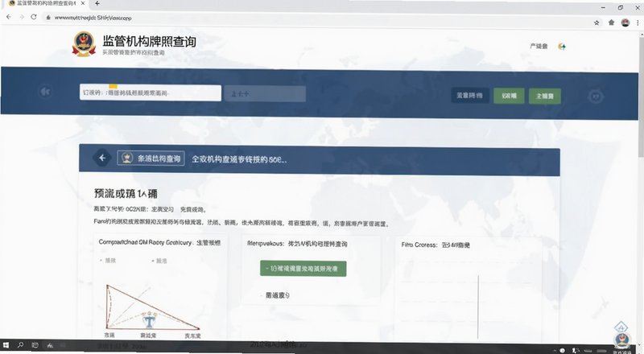Click the 监管机构牌照查询 site title
Viewport: 644px width, 354px height.
point(149,41)
